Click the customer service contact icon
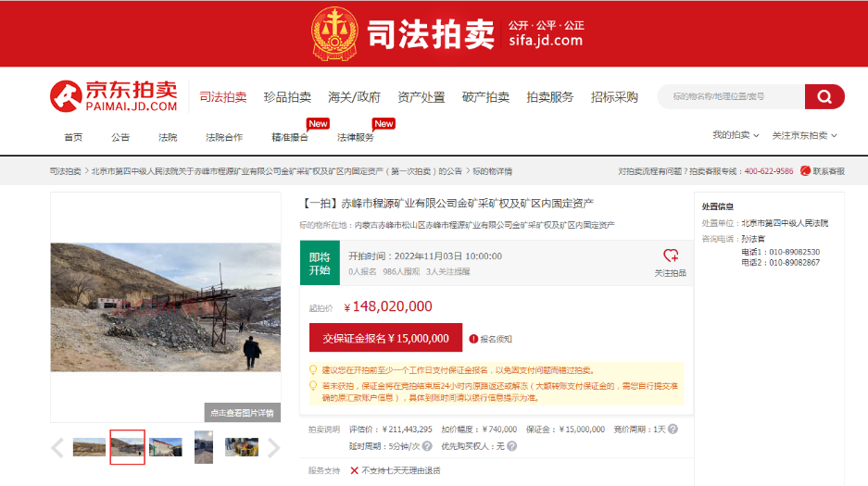Image resolution: width=868 pixels, height=486 pixels. coord(805,171)
